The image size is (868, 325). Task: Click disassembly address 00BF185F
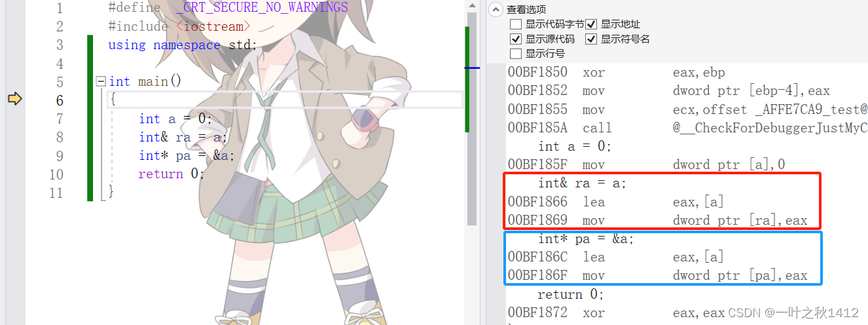click(537, 164)
